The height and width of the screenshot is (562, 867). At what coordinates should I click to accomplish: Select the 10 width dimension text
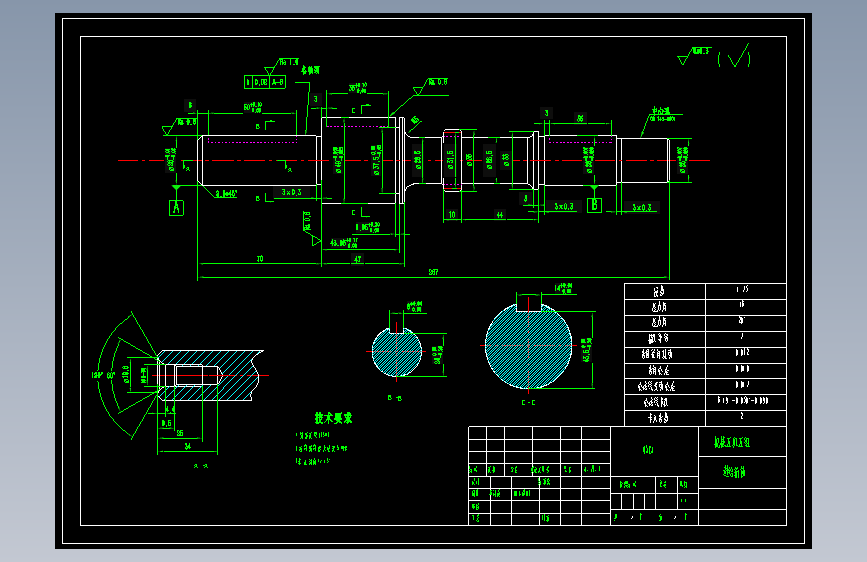click(452, 215)
